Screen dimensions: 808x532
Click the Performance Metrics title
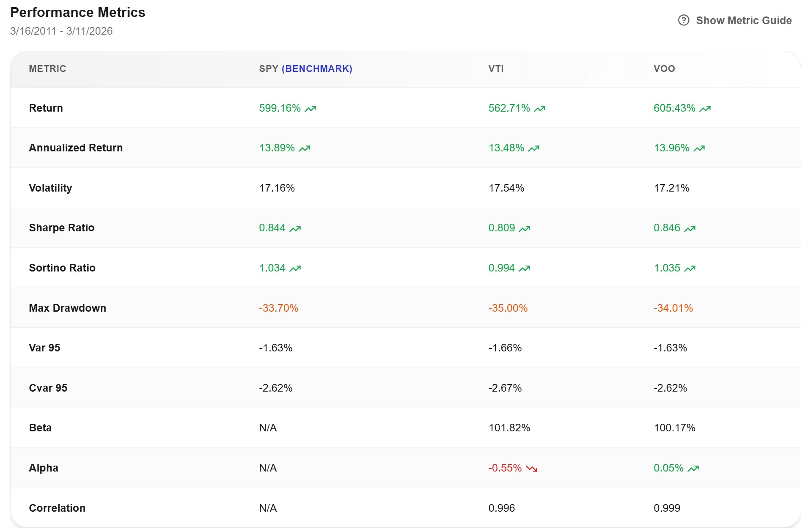[x=78, y=12]
